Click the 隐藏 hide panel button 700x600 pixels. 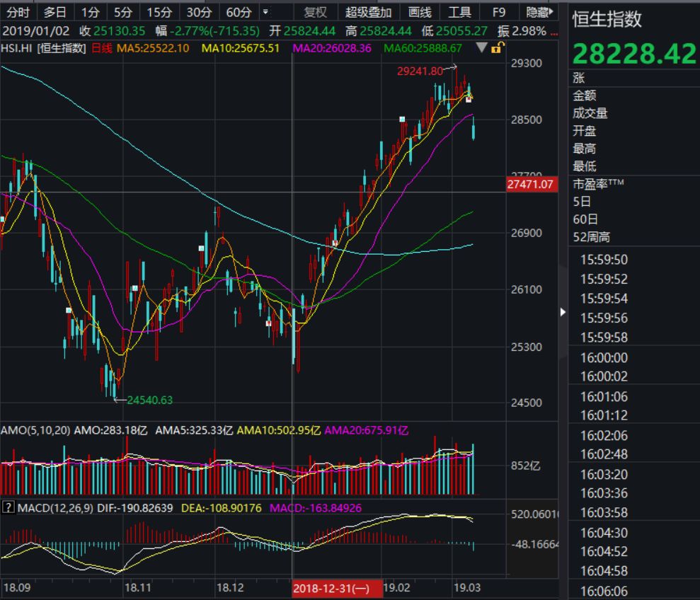539,13
